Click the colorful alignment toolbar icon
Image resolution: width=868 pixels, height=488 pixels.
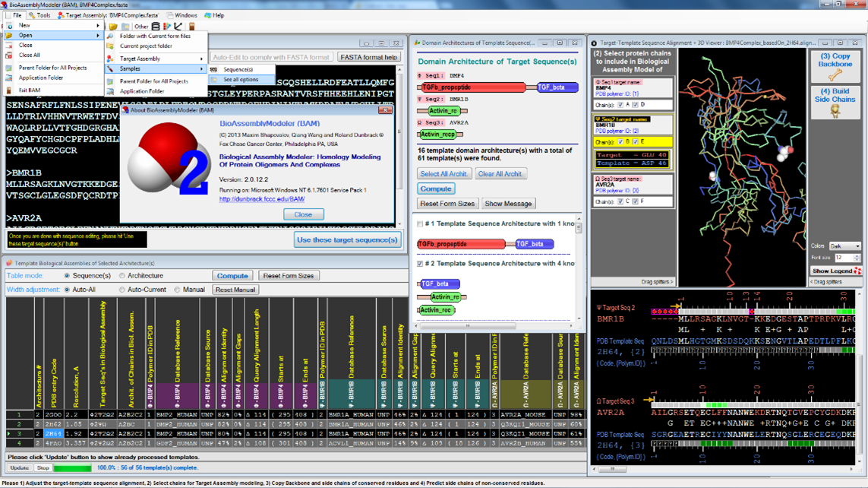(x=166, y=26)
